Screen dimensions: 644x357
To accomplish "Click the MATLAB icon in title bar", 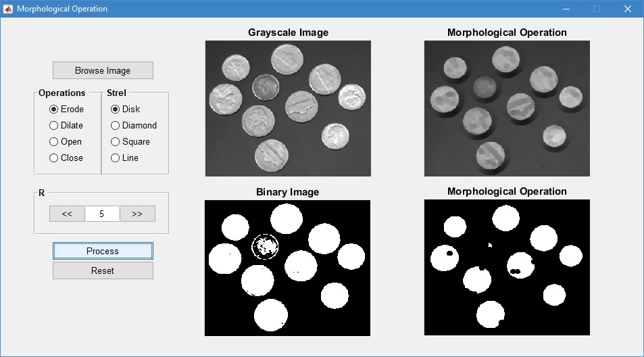I will (x=8, y=9).
